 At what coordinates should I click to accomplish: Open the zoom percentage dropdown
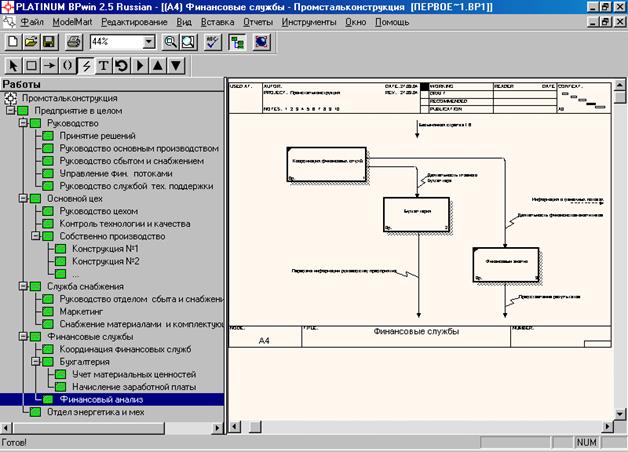pos(149,43)
